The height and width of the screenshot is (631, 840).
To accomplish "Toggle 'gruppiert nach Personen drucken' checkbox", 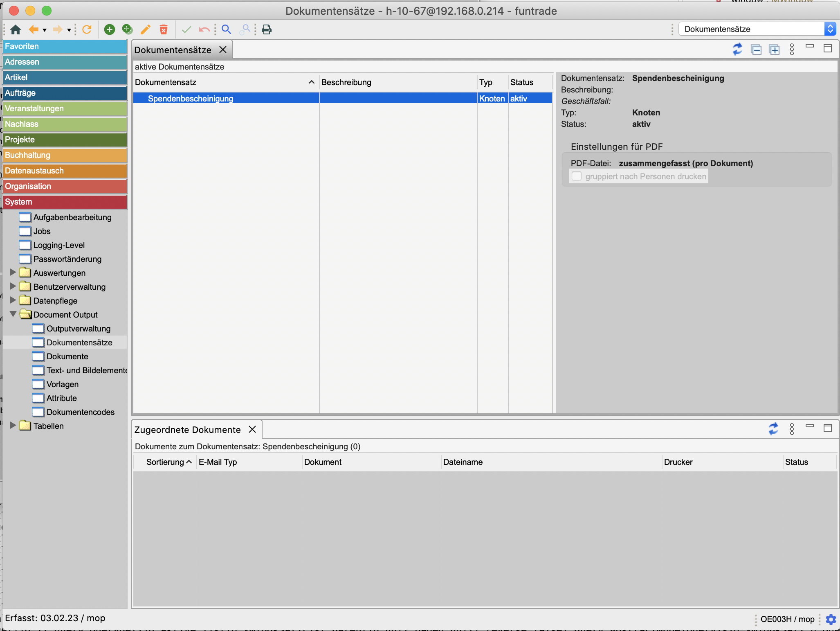I will (x=577, y=176).
